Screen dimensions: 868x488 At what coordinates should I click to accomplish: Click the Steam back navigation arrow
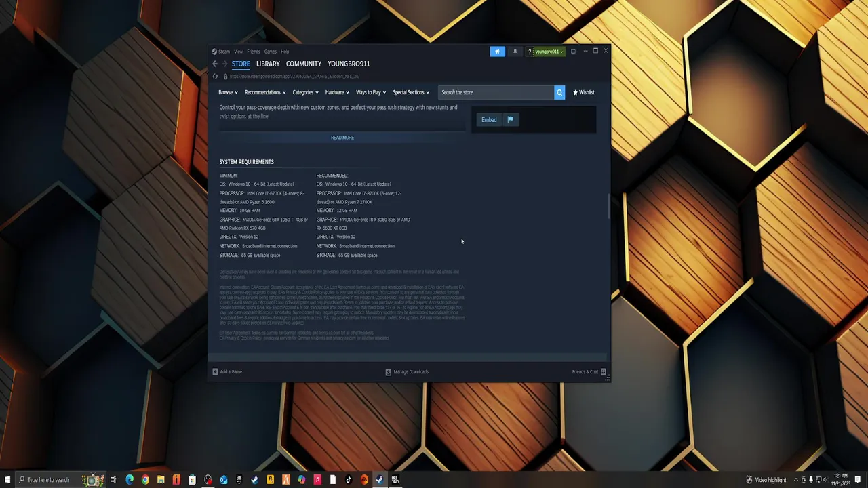tap(215, 64)
